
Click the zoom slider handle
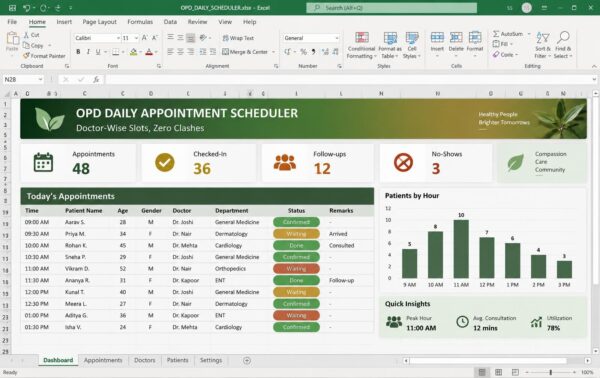tap(551, 372)
